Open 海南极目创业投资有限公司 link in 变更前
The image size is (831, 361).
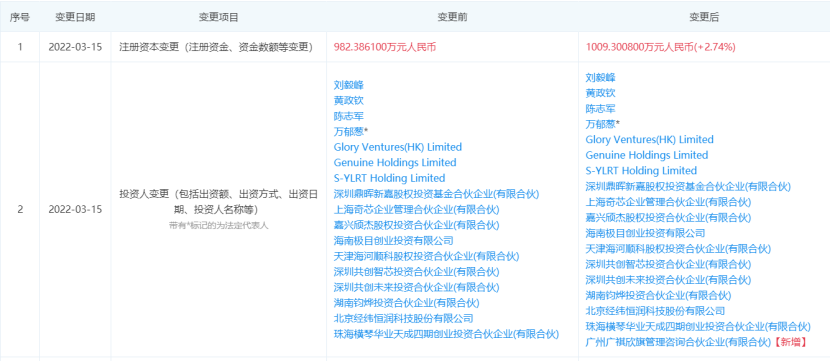pos(394,241)
